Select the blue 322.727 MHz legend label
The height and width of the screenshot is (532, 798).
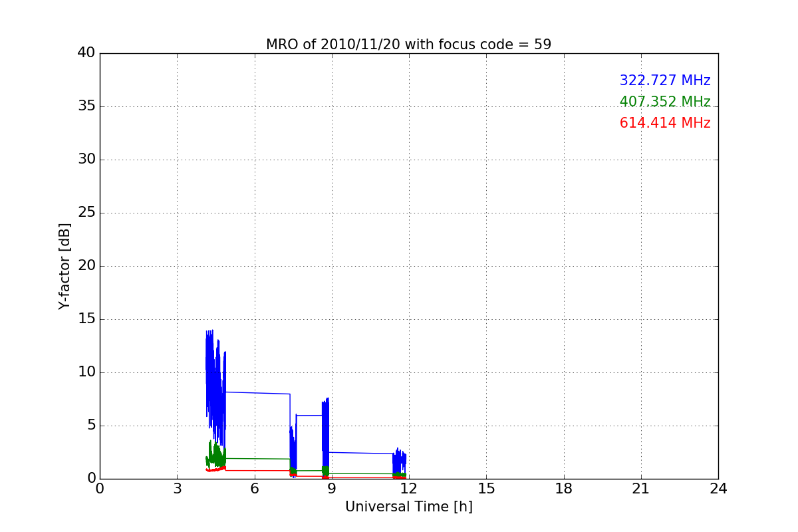[665, 80]
